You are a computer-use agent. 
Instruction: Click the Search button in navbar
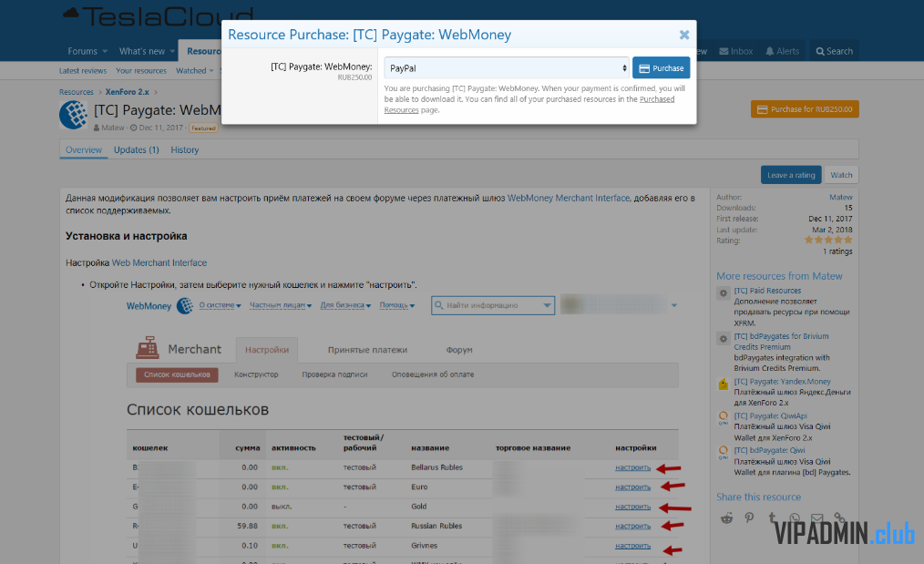pos(834,51)
